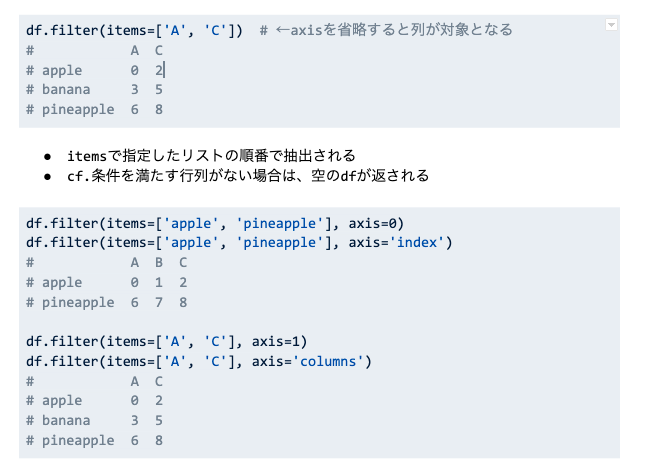Click the 'A B C' header comment
The image size is (648, 467).
158,263
